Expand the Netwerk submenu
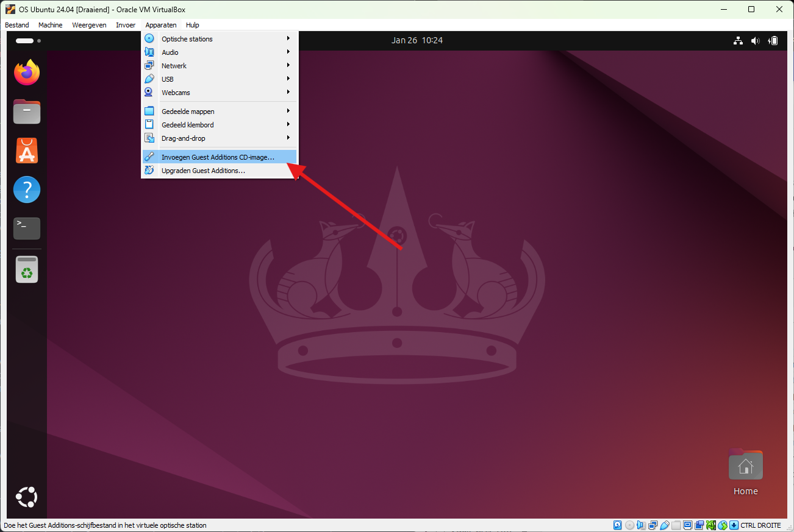Screen dimensions: 794x532 (x=174, y=65)
